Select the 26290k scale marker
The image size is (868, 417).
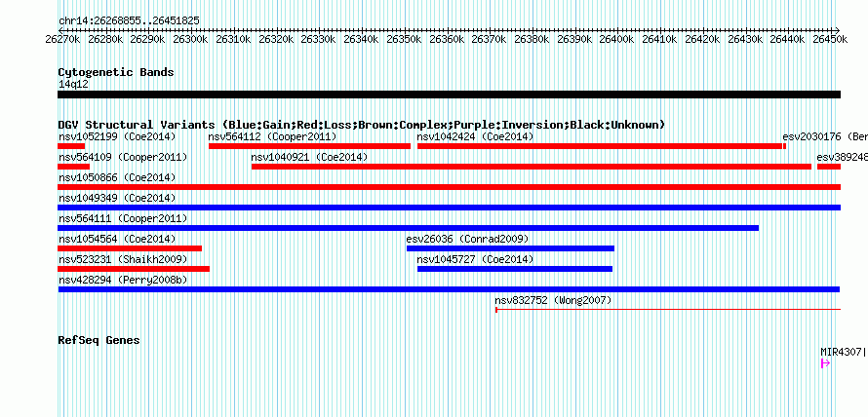148,39
